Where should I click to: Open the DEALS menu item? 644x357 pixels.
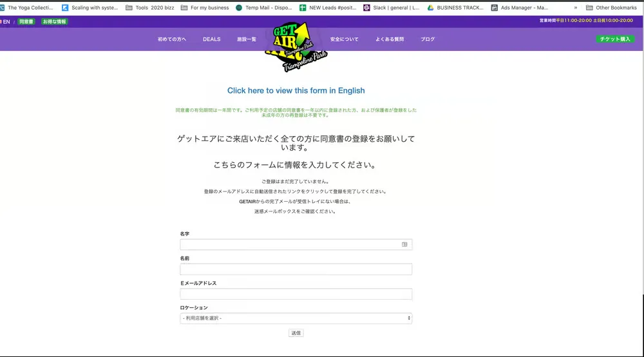(211, 39)
